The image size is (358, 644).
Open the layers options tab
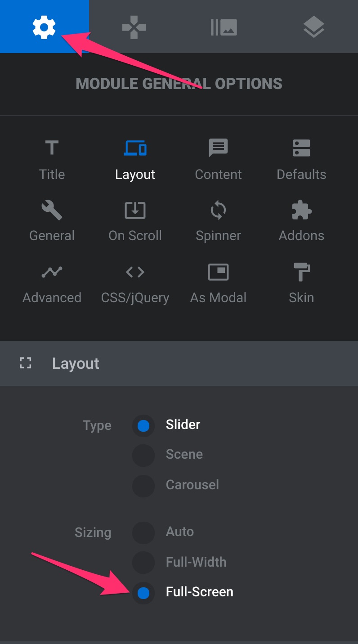[313, 27]
